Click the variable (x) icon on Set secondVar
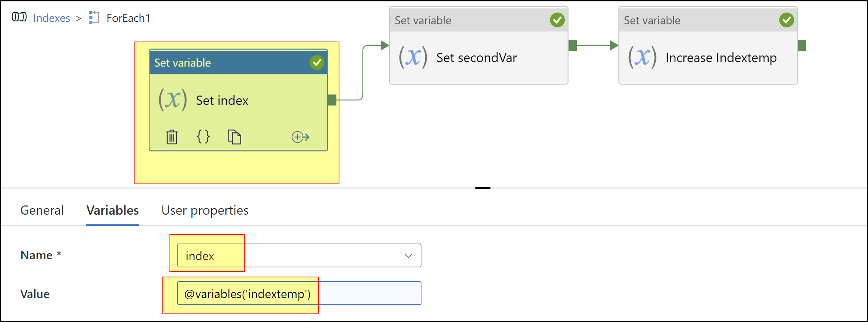This screenshot has height=322, width=868. click(x=413, y=57)
